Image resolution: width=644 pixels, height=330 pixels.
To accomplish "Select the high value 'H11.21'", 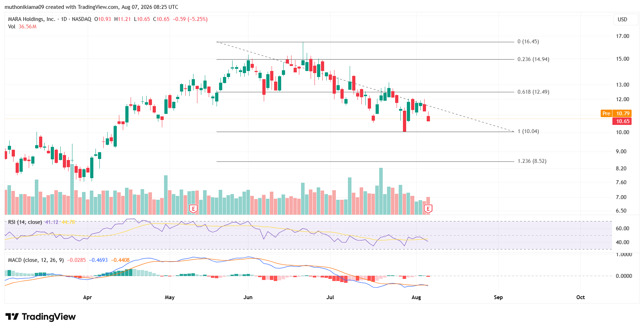I will click(122, 19).
